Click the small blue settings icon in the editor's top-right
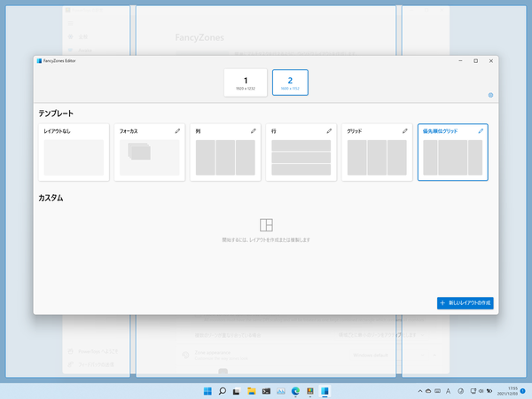 click(490, 96)
